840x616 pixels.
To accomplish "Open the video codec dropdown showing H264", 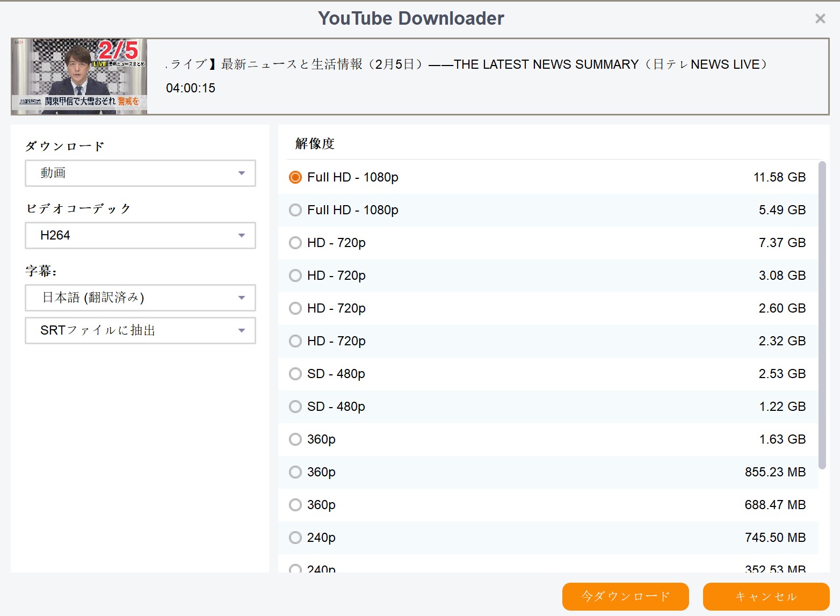I will 140,235.
